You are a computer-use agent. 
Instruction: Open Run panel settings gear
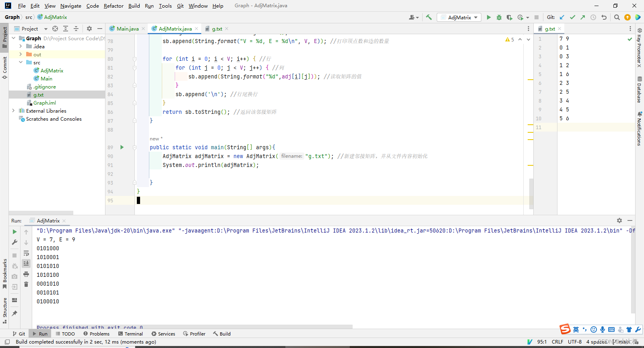pyautogui.click(x=619, y=220)
